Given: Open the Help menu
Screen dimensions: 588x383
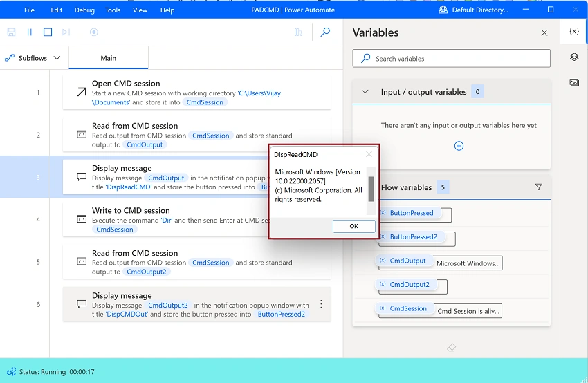Looking at the screenshot, I should coord(167,10).
